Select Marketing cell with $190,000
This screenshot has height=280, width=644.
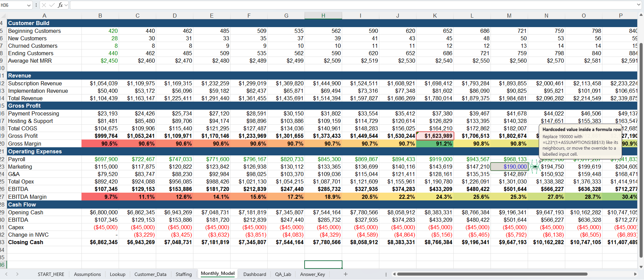(x=509, y=167)
